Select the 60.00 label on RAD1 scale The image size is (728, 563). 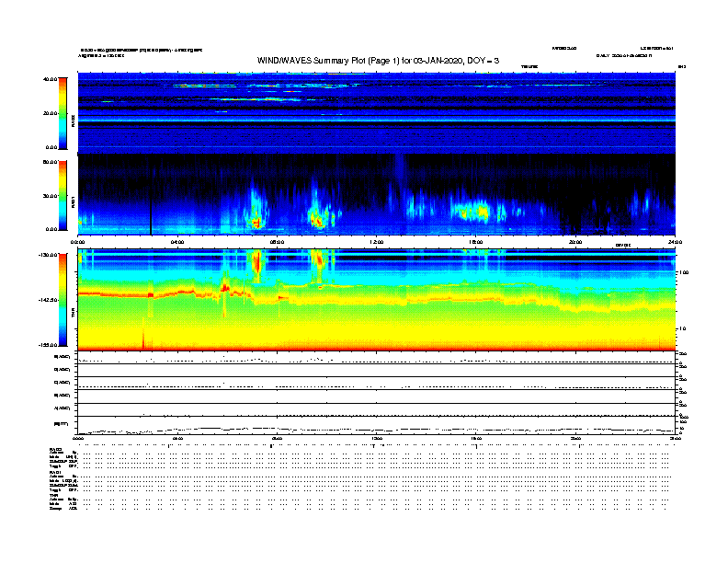pyautogui.click(x=50, y=162)
